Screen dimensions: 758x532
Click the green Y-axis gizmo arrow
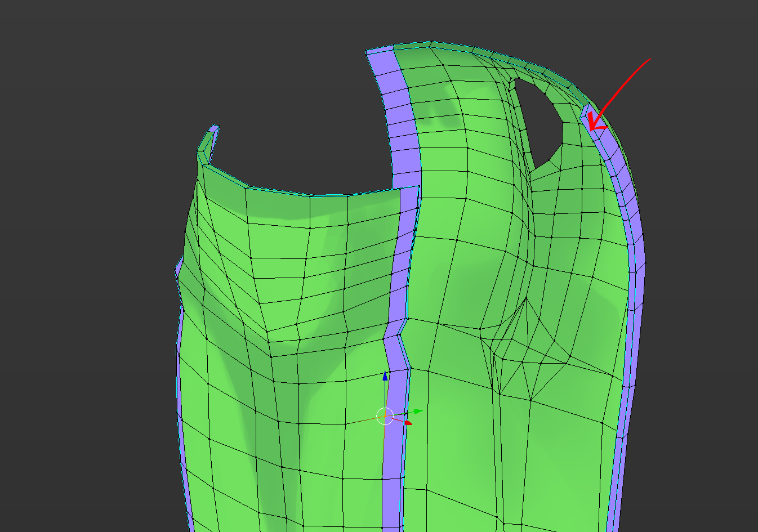417,412
